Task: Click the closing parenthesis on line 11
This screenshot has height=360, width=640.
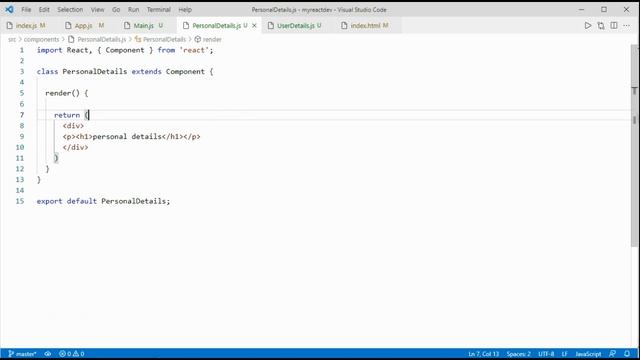Action: (x=56, y=158)
